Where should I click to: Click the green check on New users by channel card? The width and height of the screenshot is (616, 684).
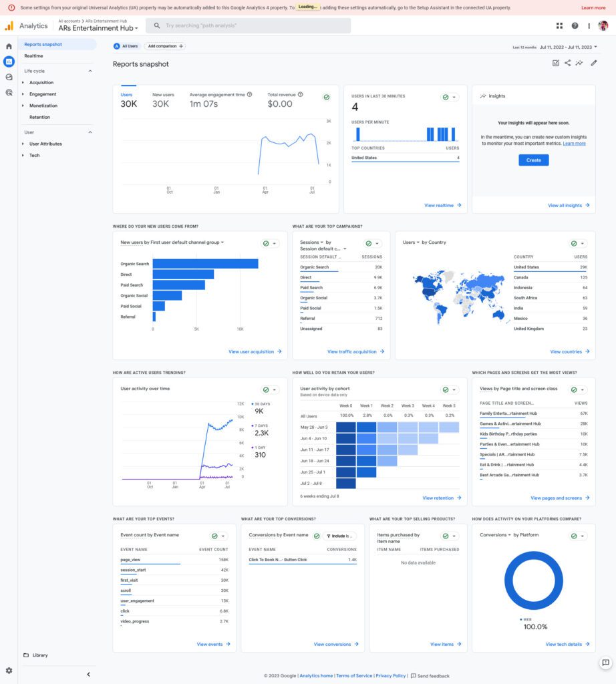pos(266,243)
